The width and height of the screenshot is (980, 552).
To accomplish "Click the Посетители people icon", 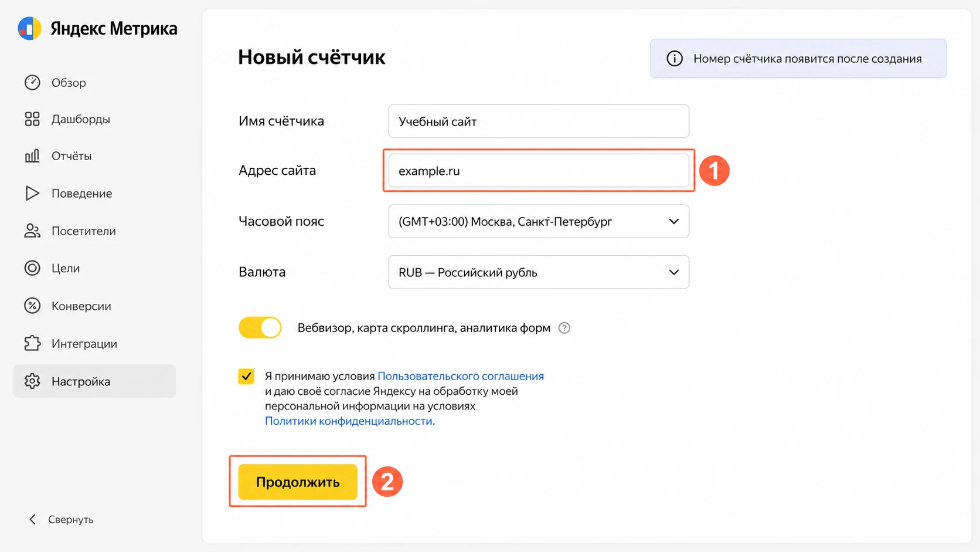I will coord(32,231).
